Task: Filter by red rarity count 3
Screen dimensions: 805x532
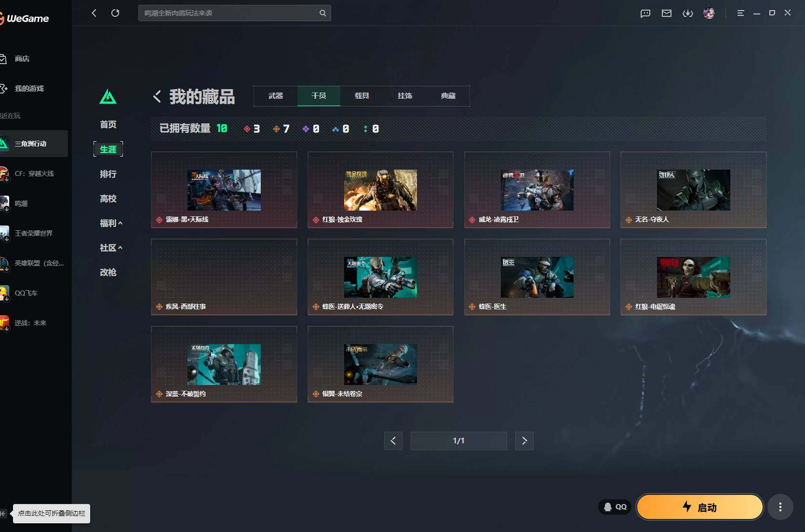Action: click(x=252, y=129)
